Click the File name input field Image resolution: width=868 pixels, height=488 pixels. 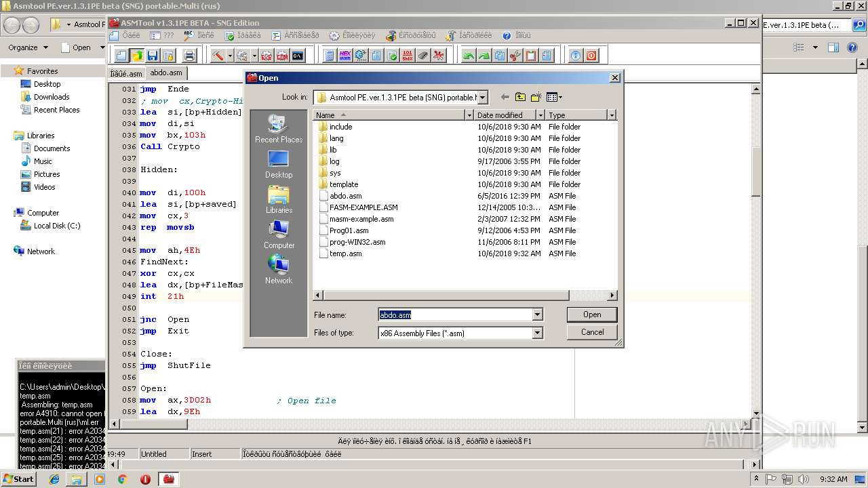pos(455,314)
